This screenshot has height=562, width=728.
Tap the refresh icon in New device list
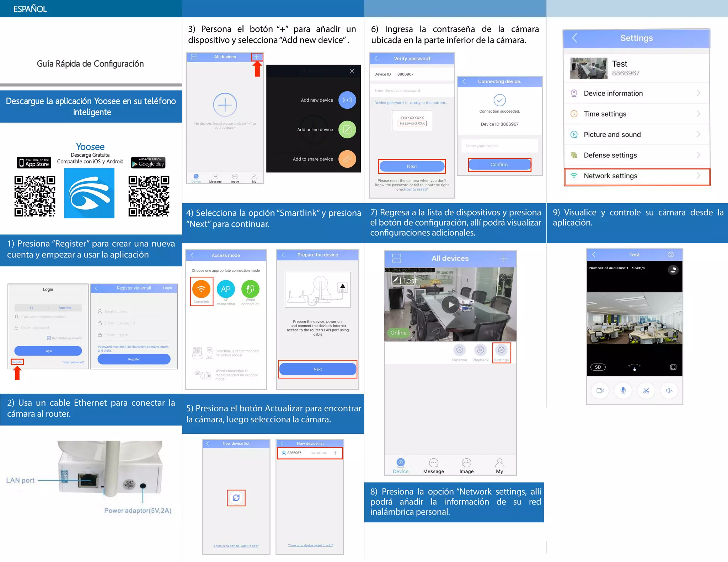[236, 498]
